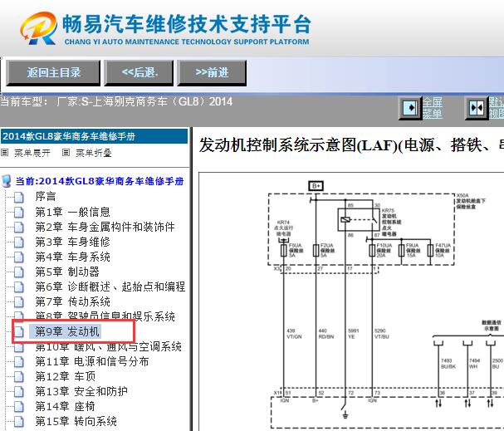The image size is (504, 431).
Task: Click page icon beside 第14章 座椅
Action: click(x=19, y=407)
